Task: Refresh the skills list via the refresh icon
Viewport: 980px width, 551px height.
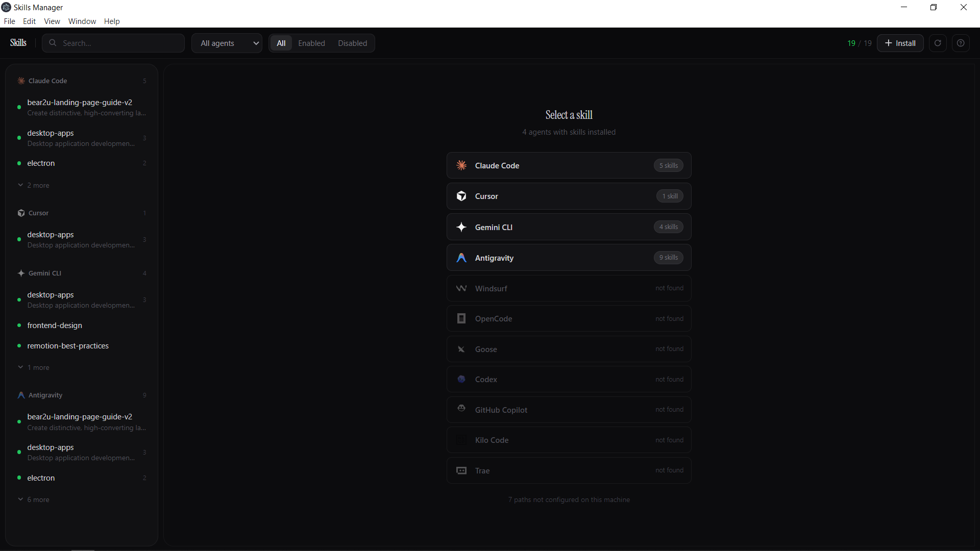Action: click(938, 43)
